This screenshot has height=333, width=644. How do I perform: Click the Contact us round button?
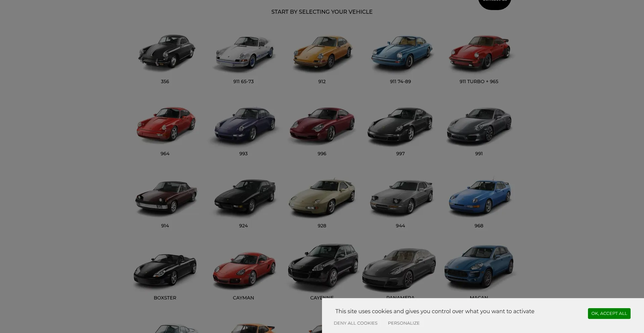tap(494, 3)
